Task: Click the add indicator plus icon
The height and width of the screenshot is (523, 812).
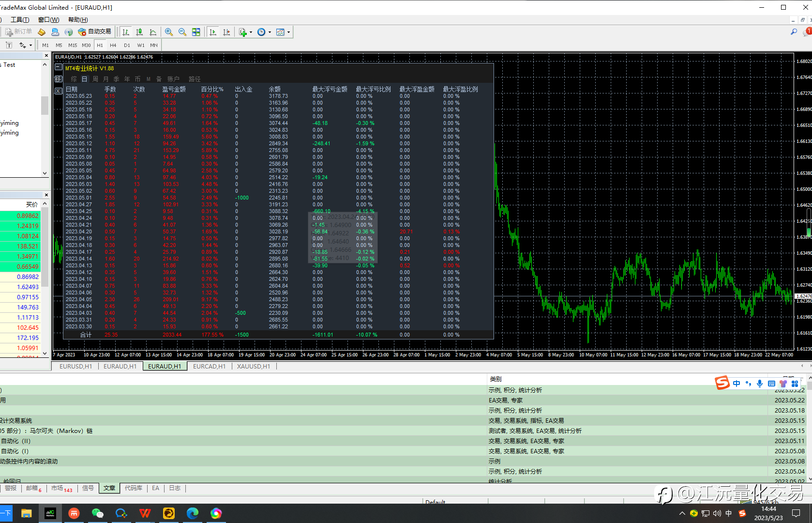Action: coord(243,32)
